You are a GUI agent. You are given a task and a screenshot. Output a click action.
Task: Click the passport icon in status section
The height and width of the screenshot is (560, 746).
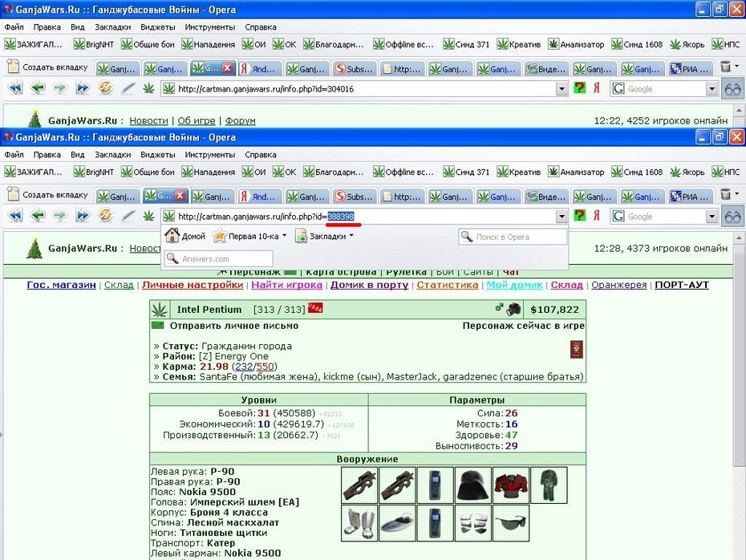(577, 349)
